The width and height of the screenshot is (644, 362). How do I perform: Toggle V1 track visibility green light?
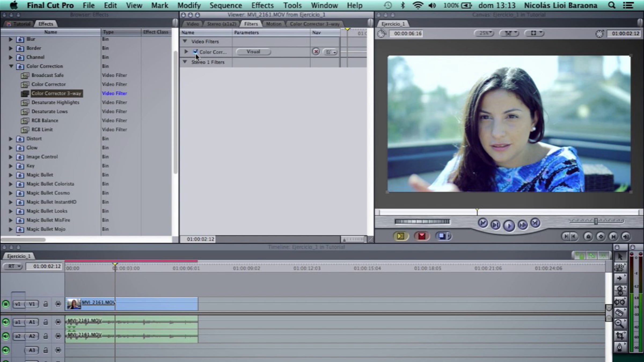[6, 304]
